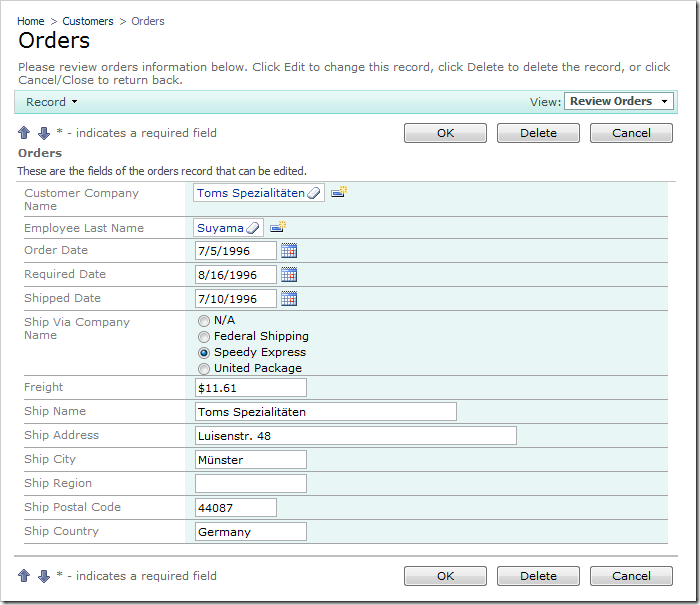The height and width of the screenshot is (605, 700).
Task: Click the bottom next record down arrow
Action: coord(44,576)
